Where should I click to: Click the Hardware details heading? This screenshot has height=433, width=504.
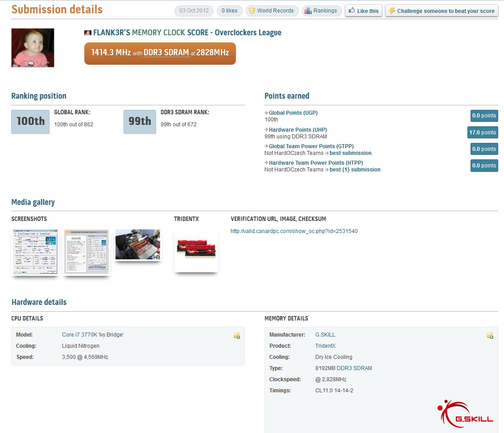point(39,302)
